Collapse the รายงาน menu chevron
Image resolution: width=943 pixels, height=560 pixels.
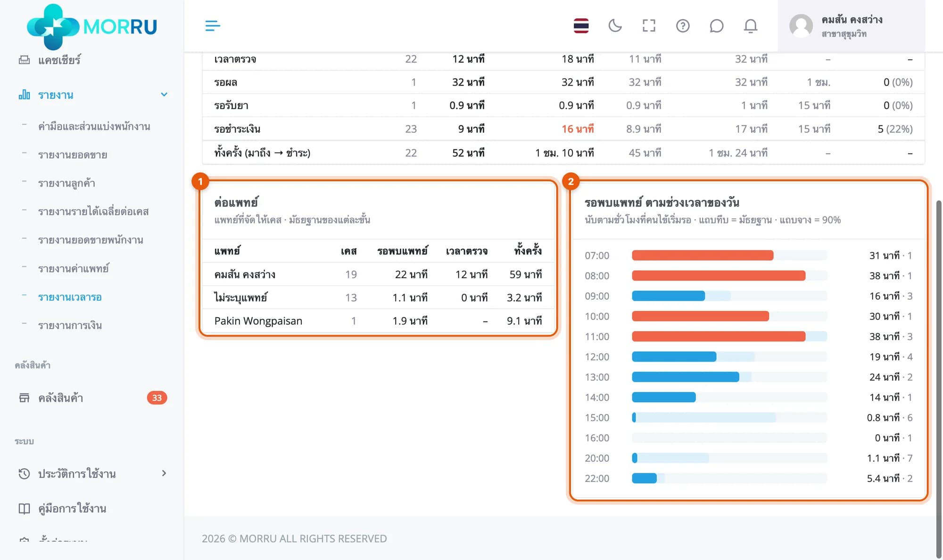164,95
